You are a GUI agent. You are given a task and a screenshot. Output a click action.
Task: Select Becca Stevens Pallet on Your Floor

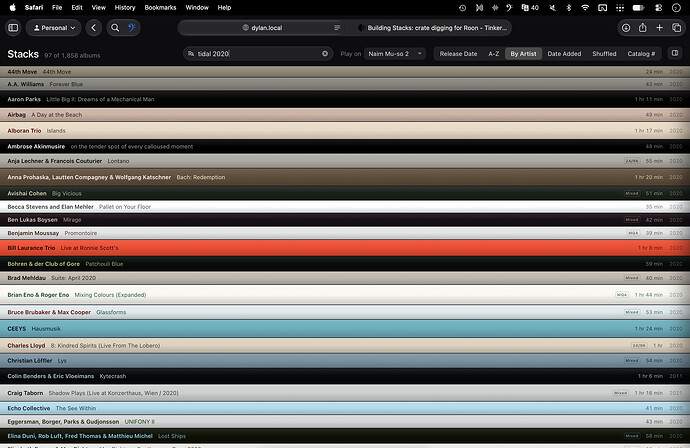pyautogui.click(x=345, y=207)
